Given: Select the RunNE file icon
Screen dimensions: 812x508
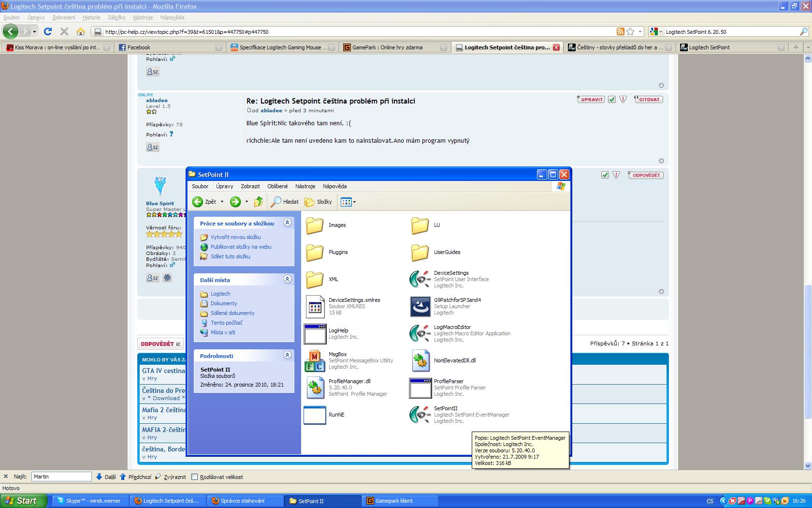Looking at the screenshot, I should (315, 415).
